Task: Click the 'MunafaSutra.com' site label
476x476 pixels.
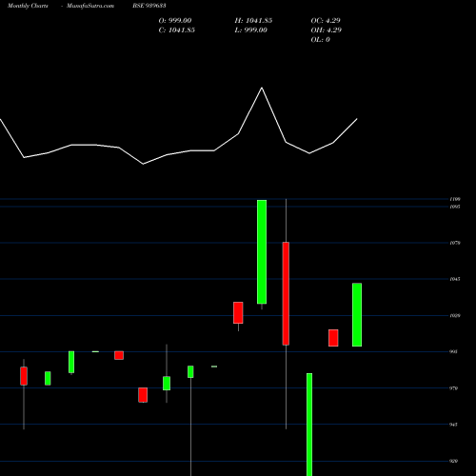Action: point(90,6)
